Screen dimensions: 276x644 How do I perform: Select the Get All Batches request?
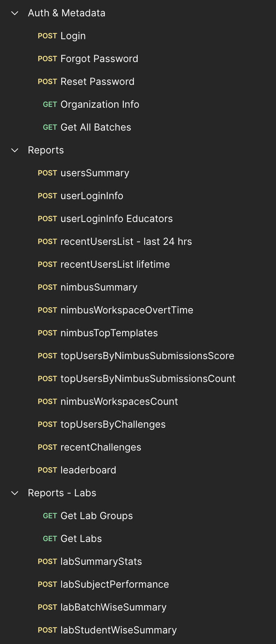pos(96,127)
